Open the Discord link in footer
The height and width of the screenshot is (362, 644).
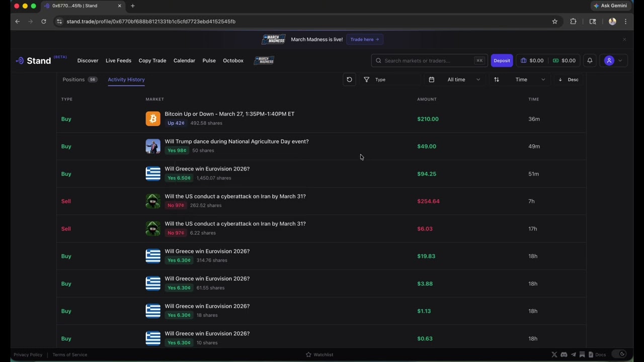coord(564,354)
